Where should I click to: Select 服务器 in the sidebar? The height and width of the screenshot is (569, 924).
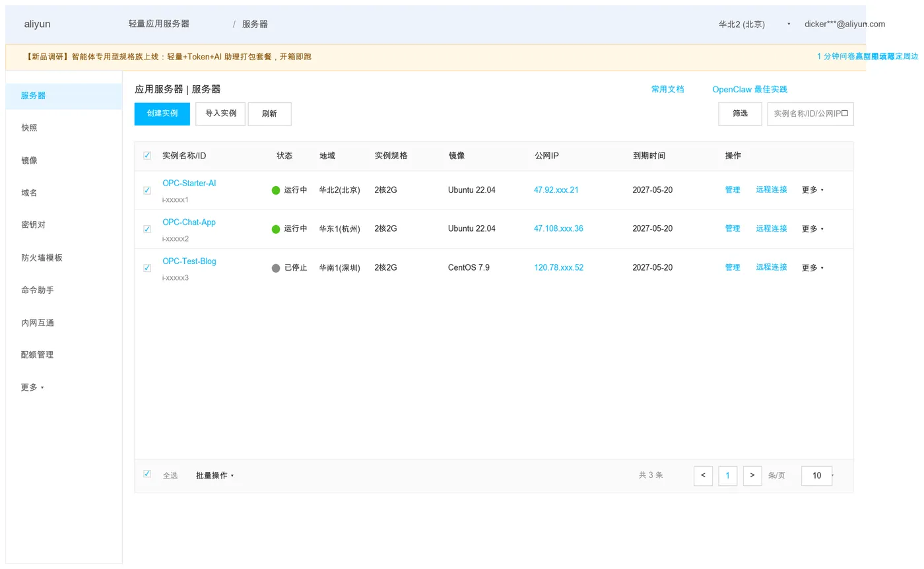(64, 96)
